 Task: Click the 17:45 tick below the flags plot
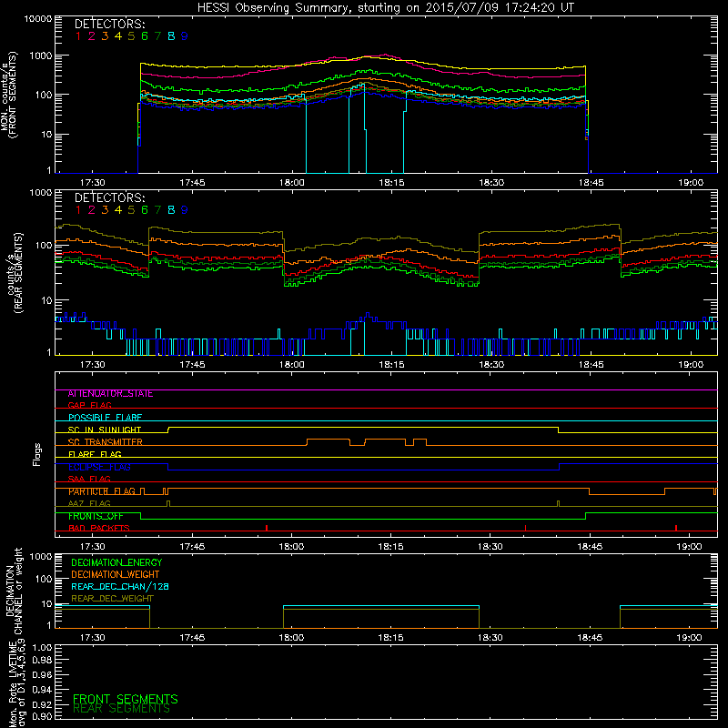pyautogui.click(x=192, y=547)
